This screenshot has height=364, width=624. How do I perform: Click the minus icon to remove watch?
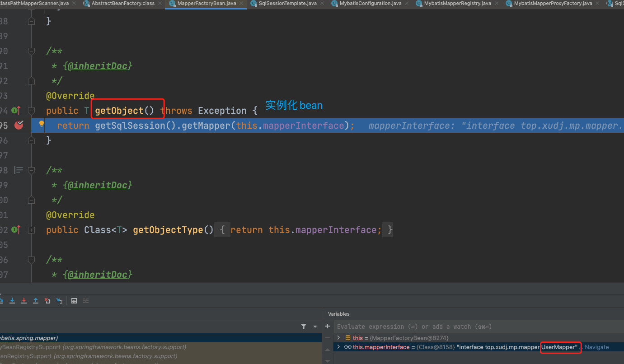(328, 338)
